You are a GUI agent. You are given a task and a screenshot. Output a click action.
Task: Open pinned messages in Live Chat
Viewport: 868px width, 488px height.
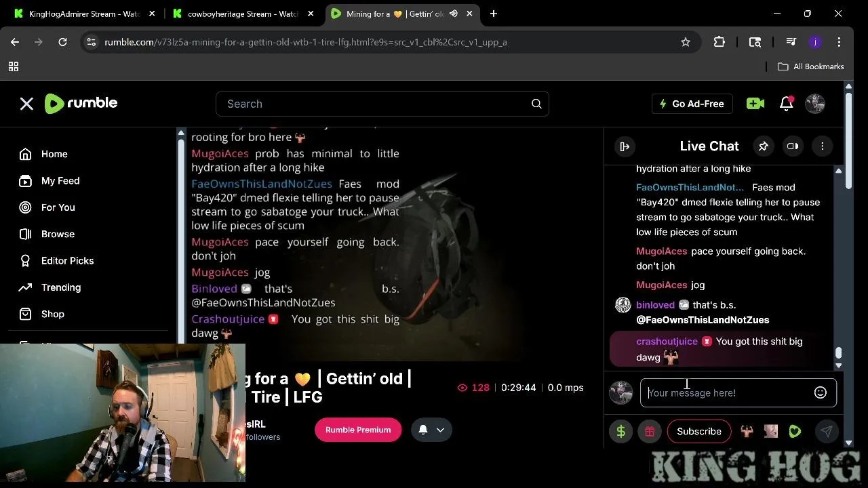(x=763, y=146)
